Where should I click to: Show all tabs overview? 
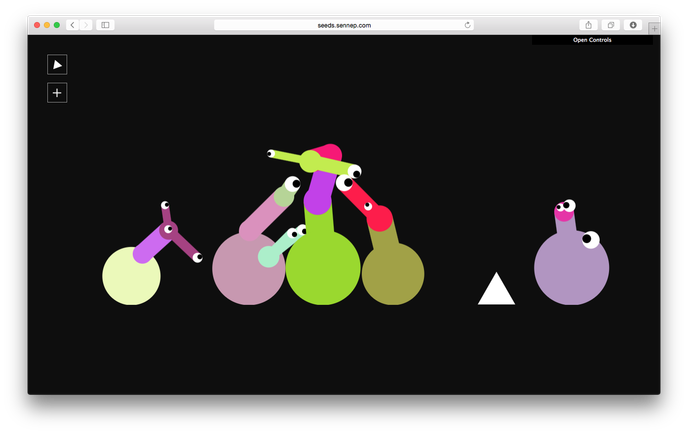point(611,24)
